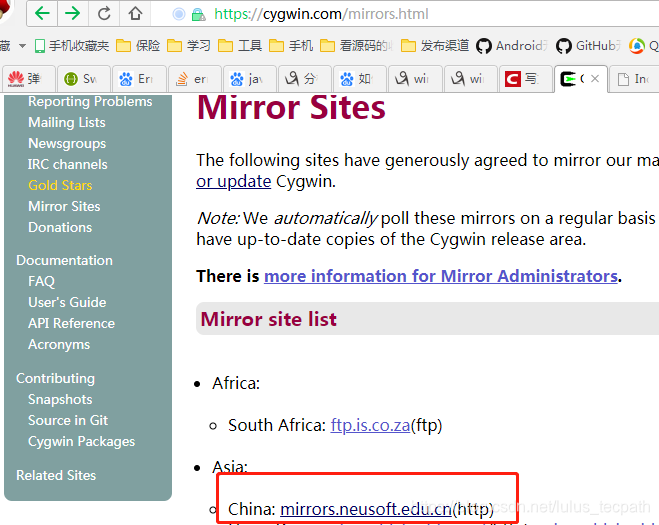Open the browser home page icon
This screenshot has width=659, height=525.
pyautogui.click(x=135, y=14)
